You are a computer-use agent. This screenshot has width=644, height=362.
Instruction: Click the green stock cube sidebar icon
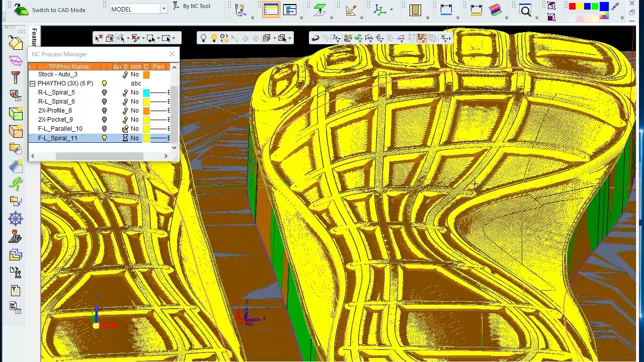point(16,114)
